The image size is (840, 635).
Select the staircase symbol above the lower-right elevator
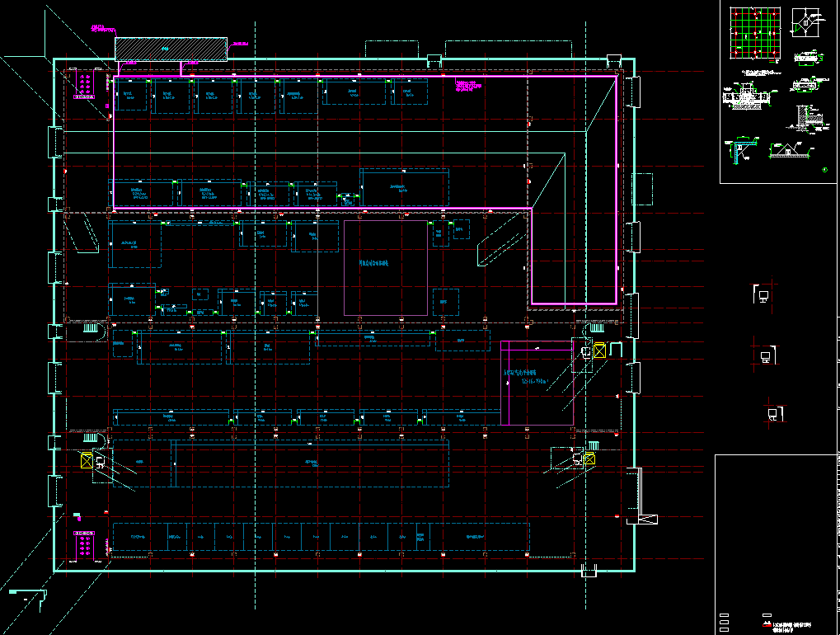tap(593, 445)
